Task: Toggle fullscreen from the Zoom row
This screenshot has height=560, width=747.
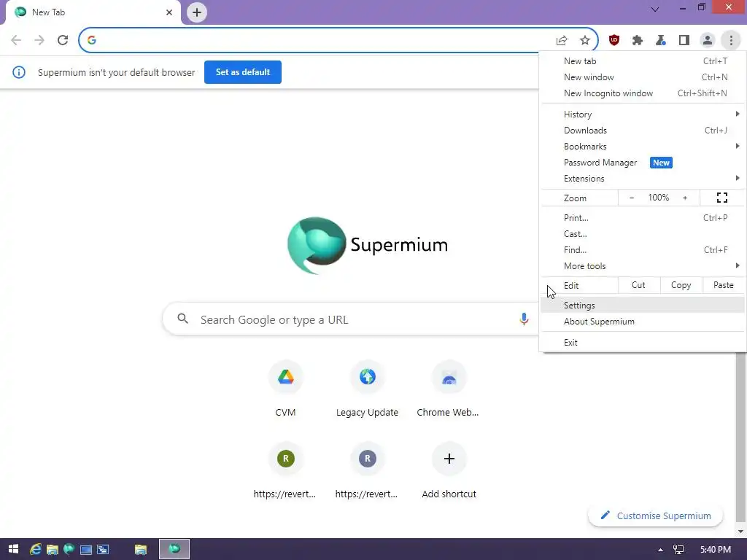Action: tap(721, 198)
